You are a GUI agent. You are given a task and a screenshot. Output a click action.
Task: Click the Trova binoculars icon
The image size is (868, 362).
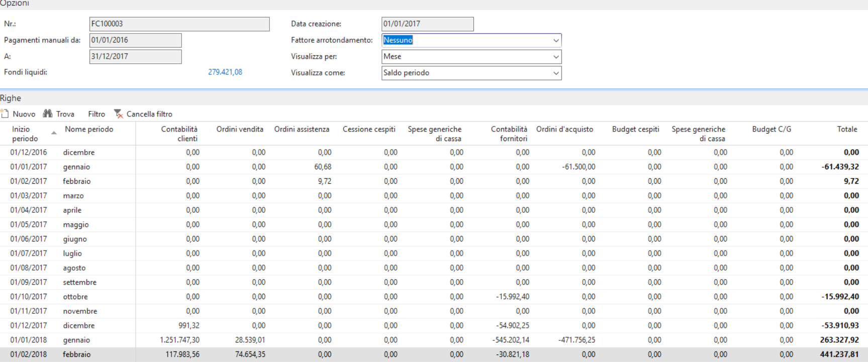(x=48, y=114)
